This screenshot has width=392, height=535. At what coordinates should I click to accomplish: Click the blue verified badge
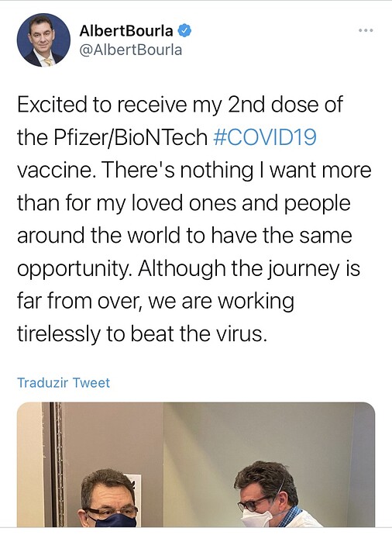point(184,31)
